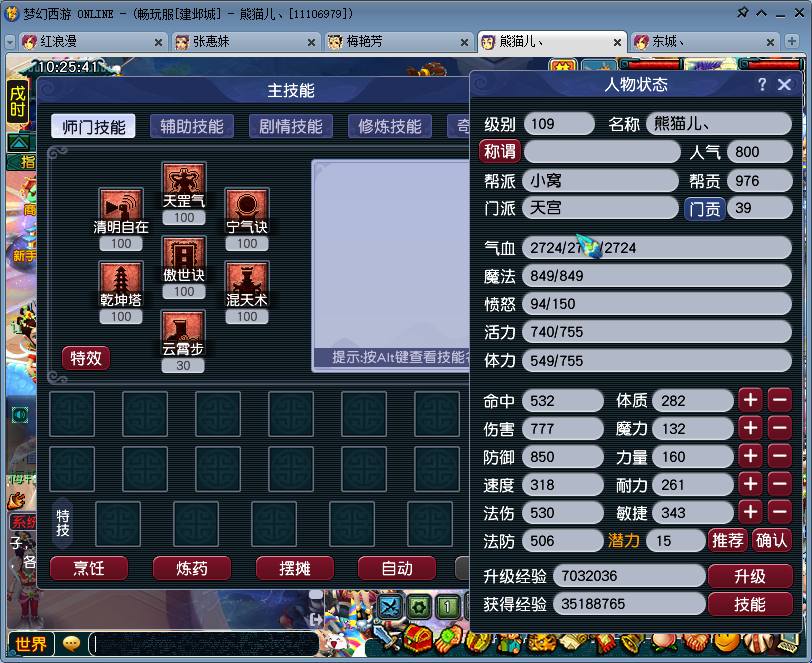This screenshot has height=663, width=812.
Task: Close the 人物状态 panel
Action: [784, 84]
